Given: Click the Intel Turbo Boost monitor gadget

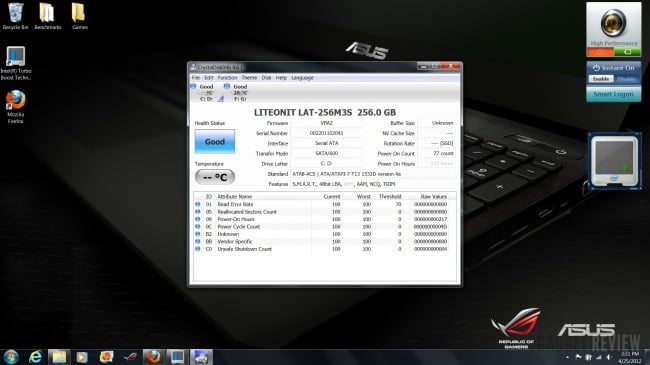Looking at the screenshot, I should [x=614, y=161].
